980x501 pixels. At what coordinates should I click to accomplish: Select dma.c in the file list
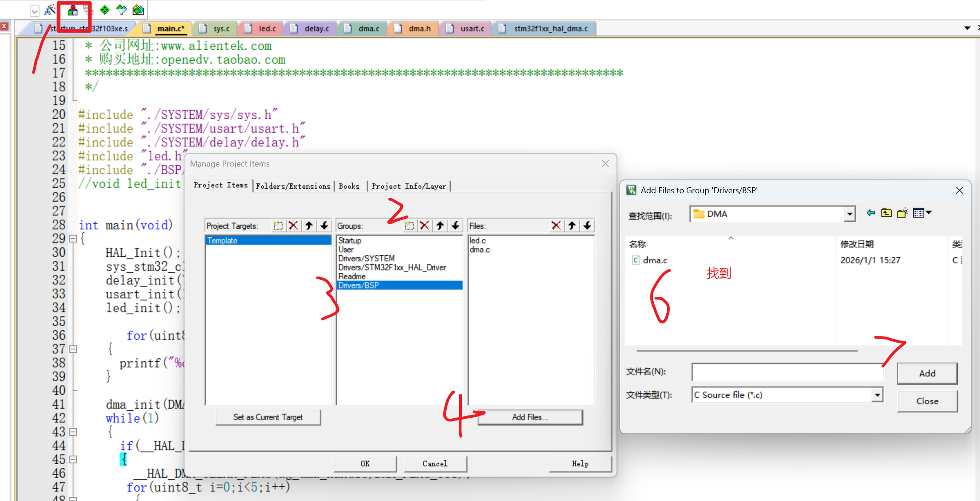click(654, 260)
